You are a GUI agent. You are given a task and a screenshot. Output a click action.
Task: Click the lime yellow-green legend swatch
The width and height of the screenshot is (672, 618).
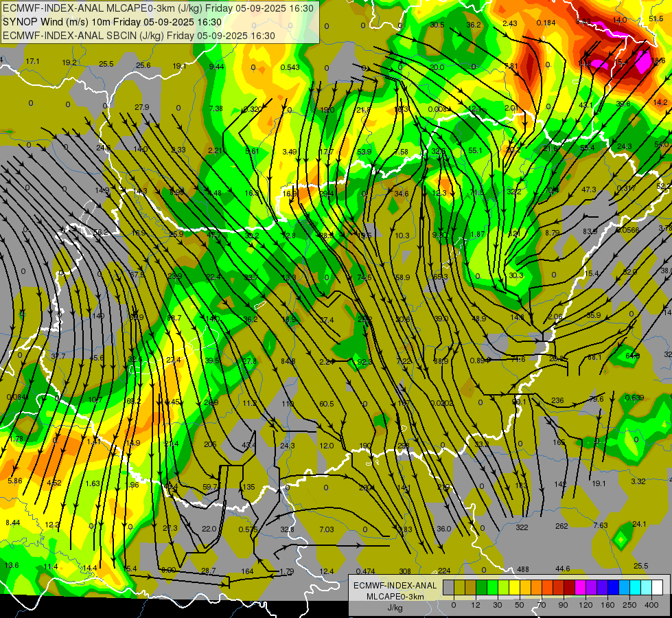coord(504,588)
